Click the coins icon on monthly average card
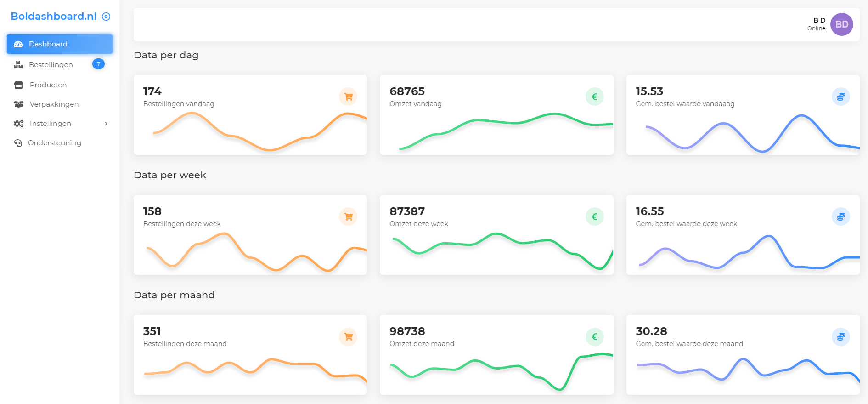Image resolution: width=868 pixels, height=404 pixels. [840, 336]
